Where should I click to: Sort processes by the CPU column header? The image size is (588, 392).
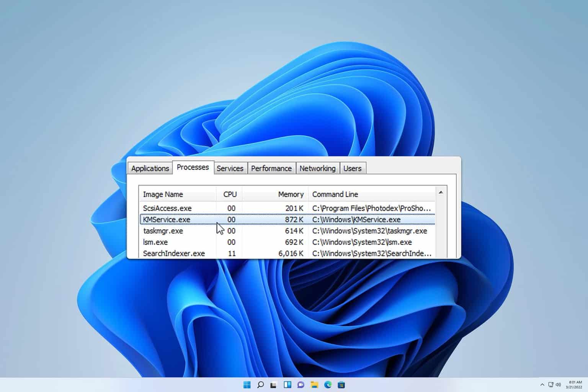tap(230, 194)
